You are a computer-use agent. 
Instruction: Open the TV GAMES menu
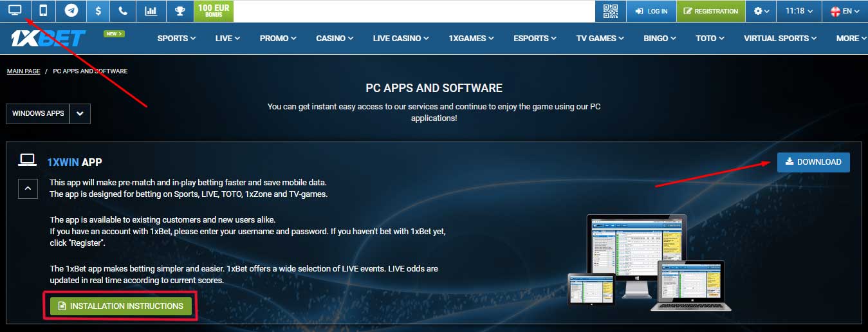(x=600, y=38)
